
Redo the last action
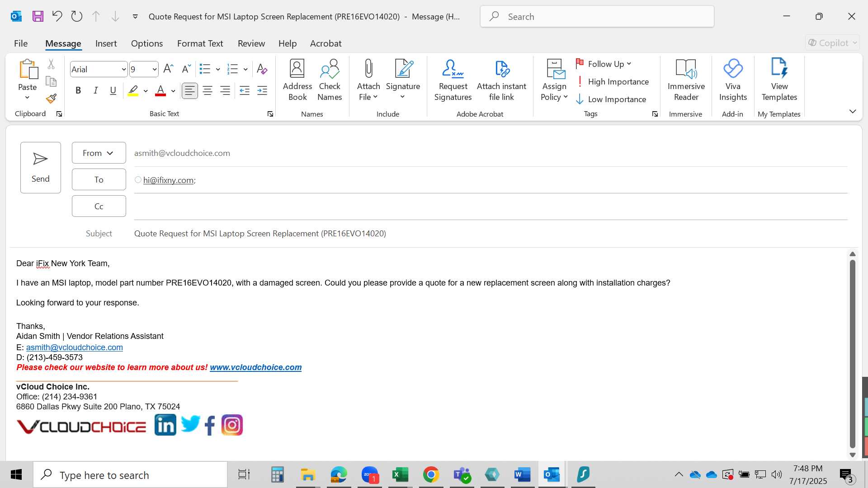77,17
